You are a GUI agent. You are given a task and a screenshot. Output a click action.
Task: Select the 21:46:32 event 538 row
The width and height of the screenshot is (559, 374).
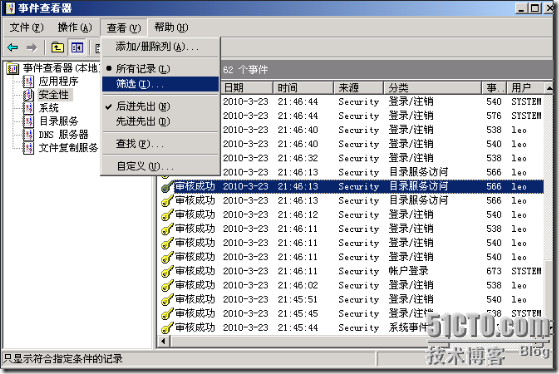382,158
